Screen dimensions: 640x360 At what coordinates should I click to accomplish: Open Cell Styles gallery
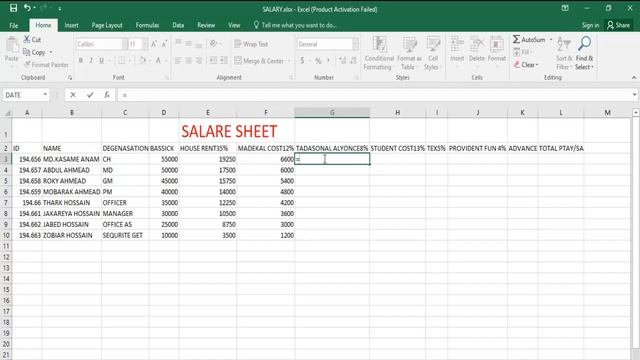[433, 53]
